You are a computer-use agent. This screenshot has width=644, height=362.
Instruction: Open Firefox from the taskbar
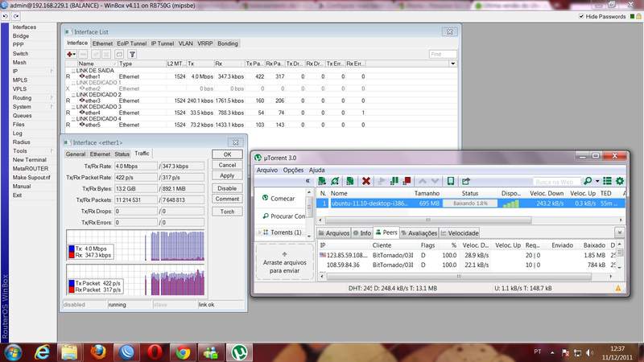coord(98,351)
